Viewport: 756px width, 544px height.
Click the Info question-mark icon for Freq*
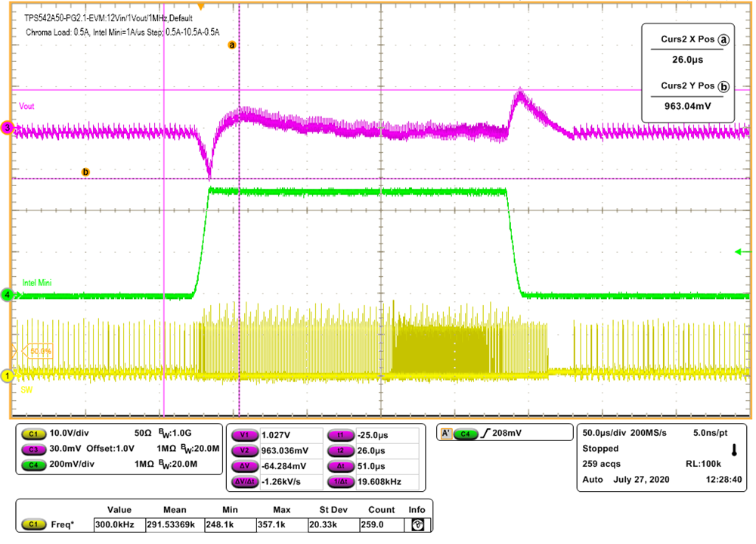click(417, 523)
